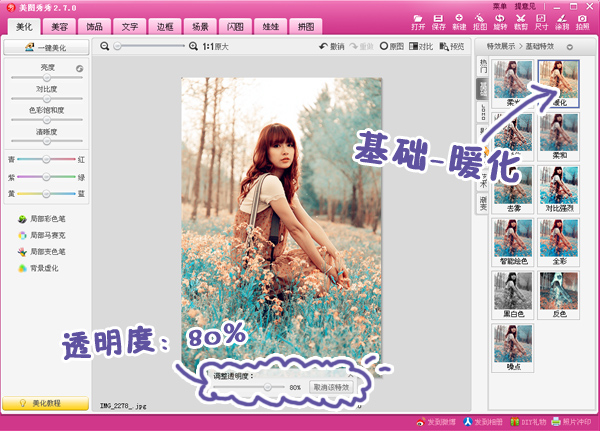Viewport: 600px width, 431px height.
Task: Apply the 柔和 soft effect thumbnail
Action: (x=559, y=136)
